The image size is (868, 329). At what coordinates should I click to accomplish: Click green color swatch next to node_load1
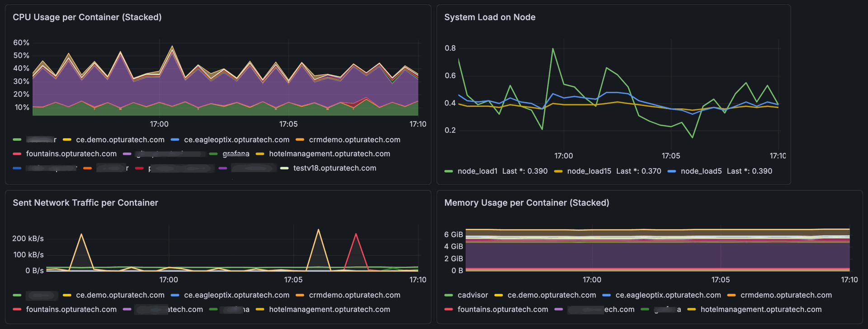pyautogui.click(x=448, y=171)
